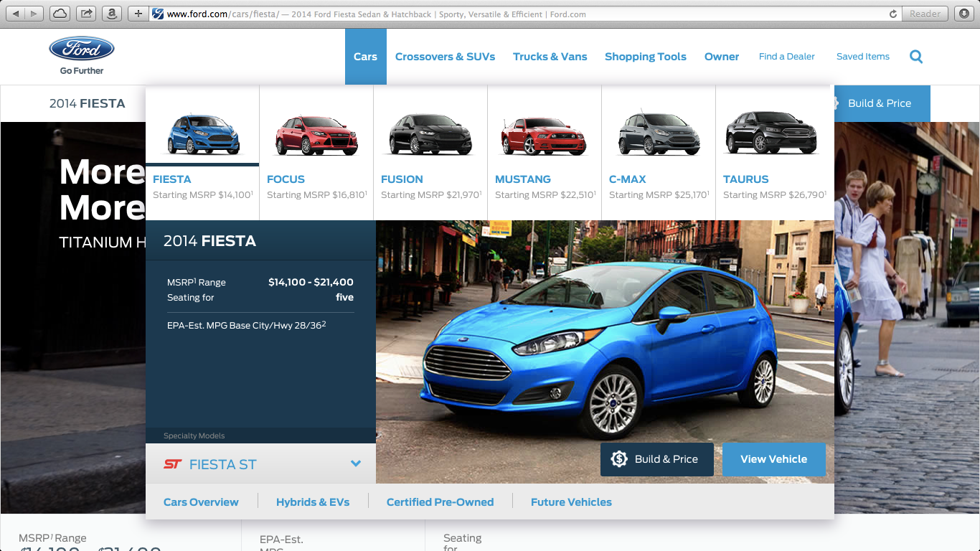Screen dimensions: 980x551
Task: Open Certified Pre-Owned link
Action: 440,502
